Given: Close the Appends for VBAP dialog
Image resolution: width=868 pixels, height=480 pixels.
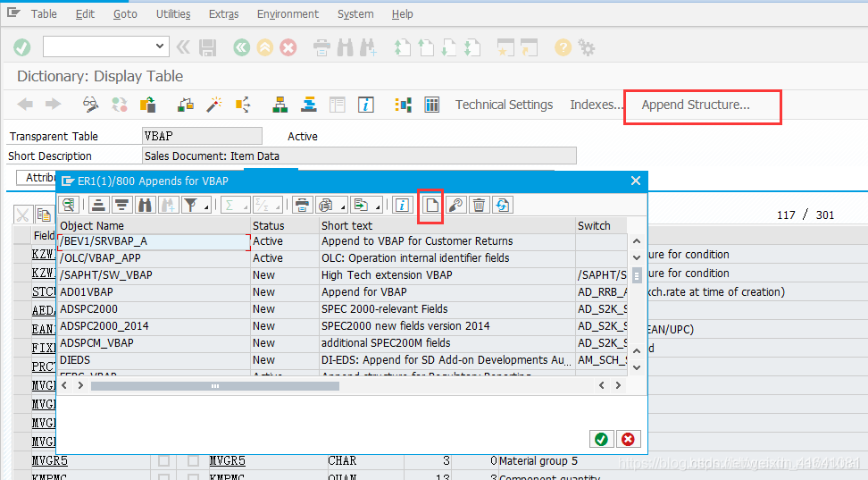Looking at the screenshot, I should coord(636,181).
